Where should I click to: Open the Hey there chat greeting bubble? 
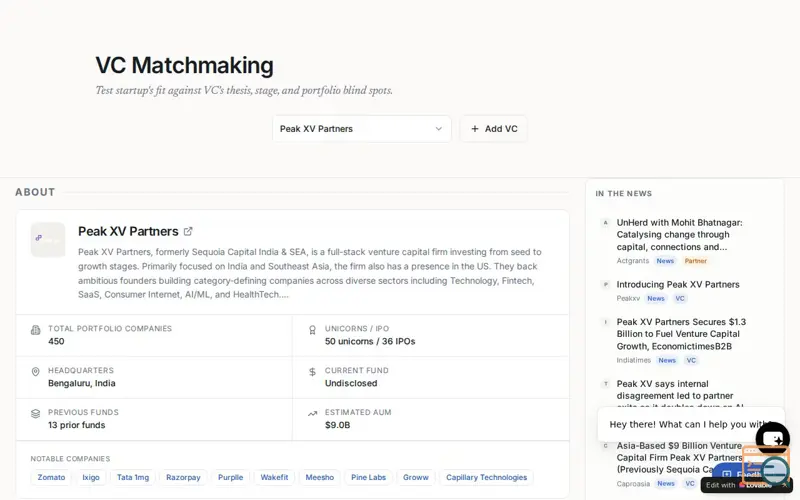point(691,424)
